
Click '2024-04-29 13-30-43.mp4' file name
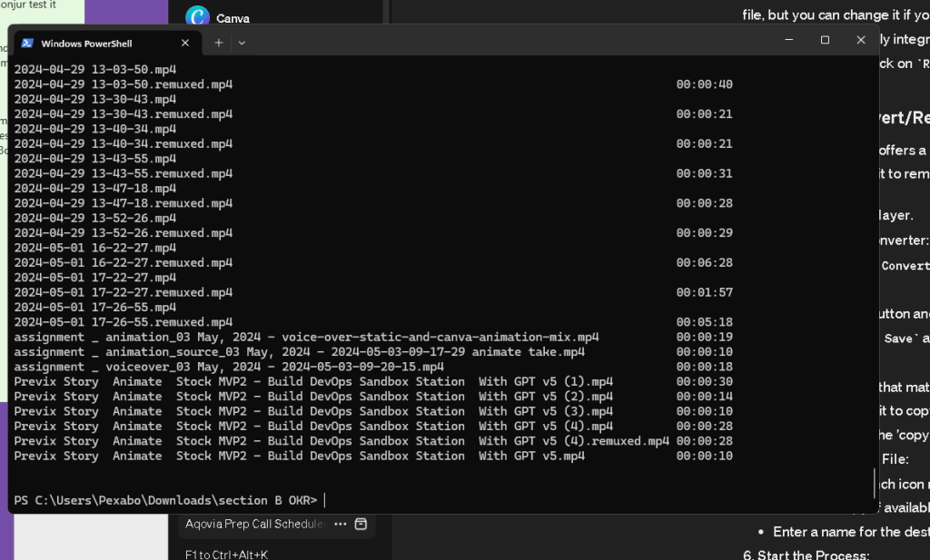pyautogui.click(x=94, y=99)
